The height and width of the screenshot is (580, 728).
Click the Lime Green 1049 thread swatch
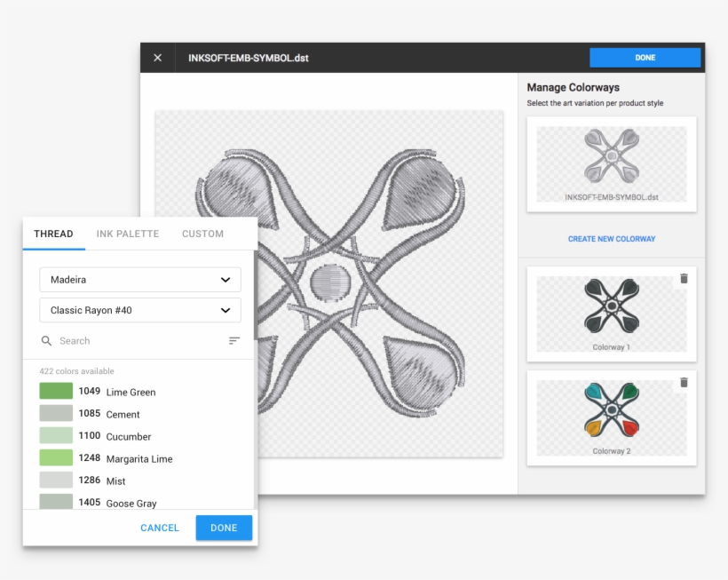[x=55, y=392]
